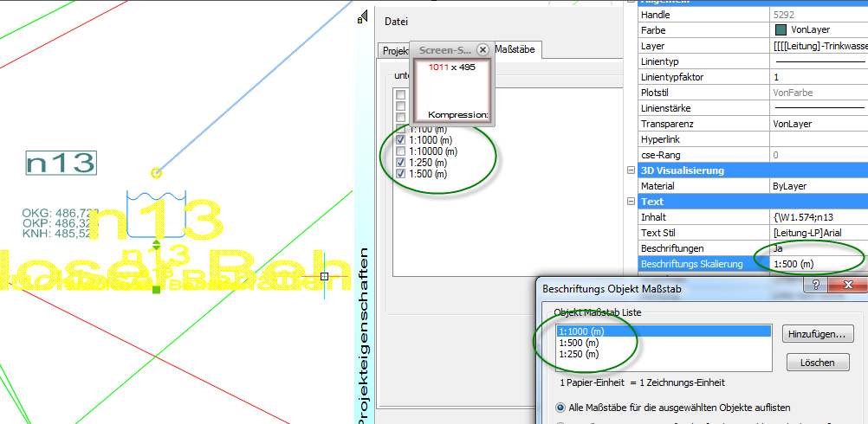Click the green square grip below n13
This screenshot has width=868, height=424.
coord(156,289)
